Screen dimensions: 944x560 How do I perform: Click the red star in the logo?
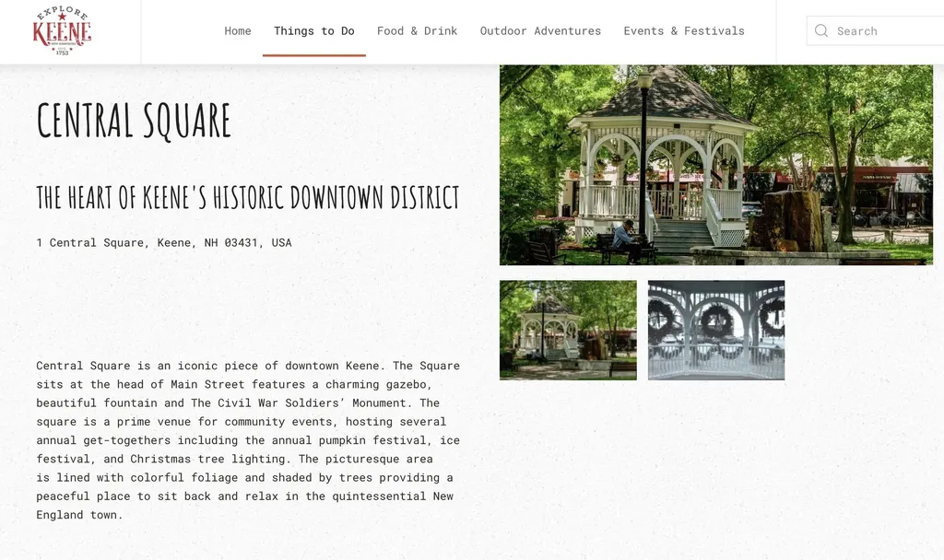pyautogui.click(x=62, y=16)
